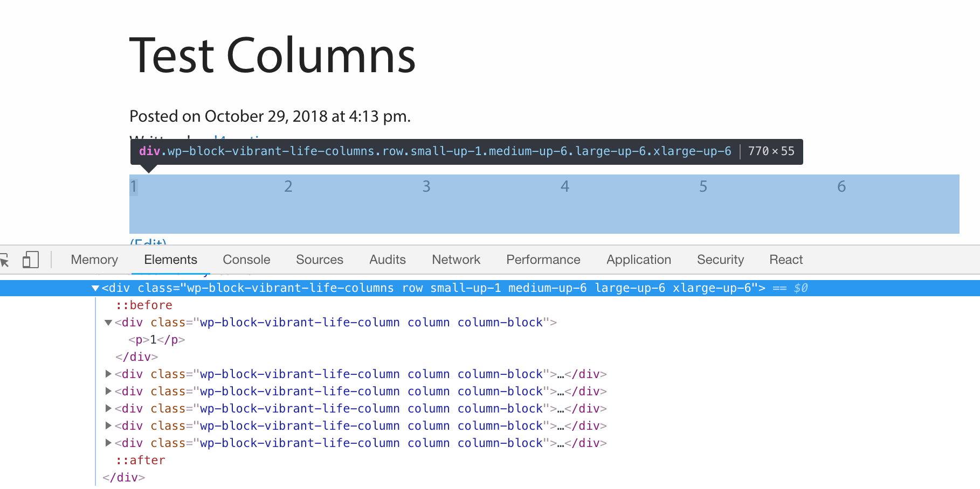Click the Test Columns heading
Viewport: 980px width, 489px height.
(x=273, y=55)
